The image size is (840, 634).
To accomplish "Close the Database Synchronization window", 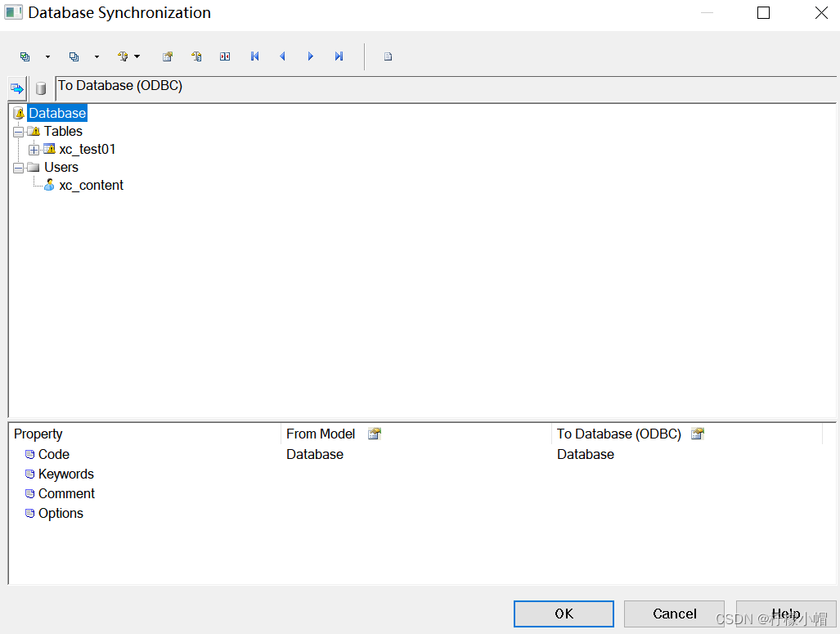I will tap(821, 13).
